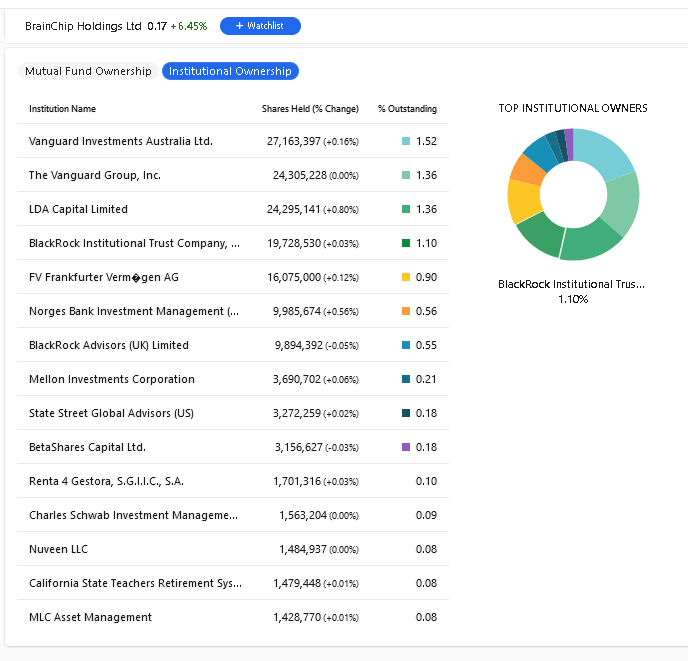
Task: Click +6.45% price change
Action: point(189,26)
